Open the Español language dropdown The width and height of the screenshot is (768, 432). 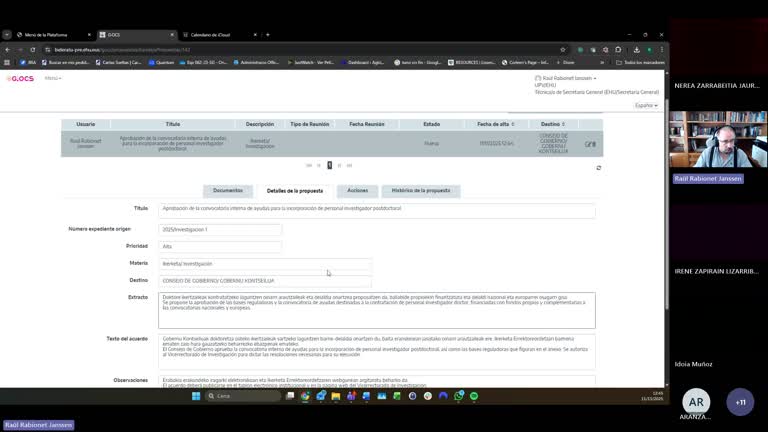646,105
